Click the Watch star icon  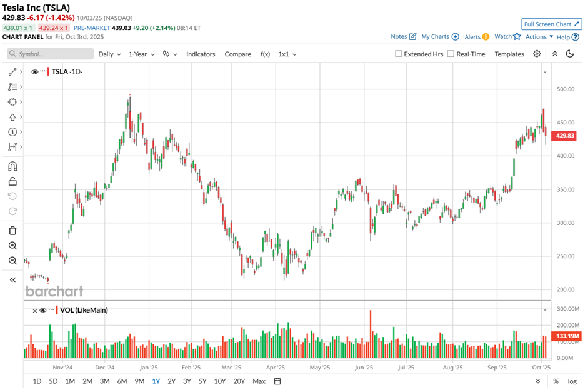(x=517, y=36)
